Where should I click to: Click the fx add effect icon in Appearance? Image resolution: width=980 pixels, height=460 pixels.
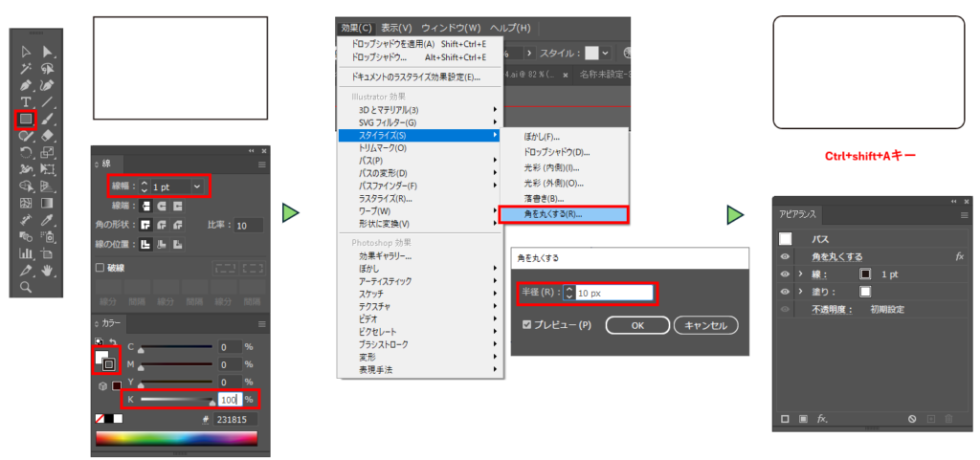(822, 419)
